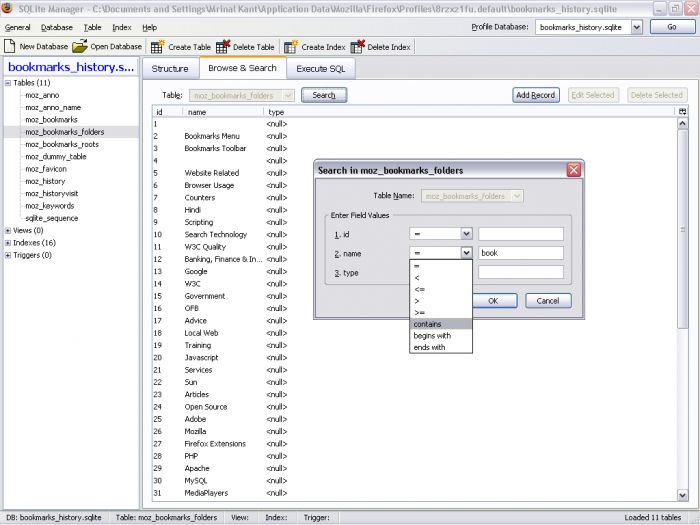Image resolution: width=700 pixels, height=525 pixels.
Task: Click the bookmarks_history.s... database title
Action: [71, 67]
